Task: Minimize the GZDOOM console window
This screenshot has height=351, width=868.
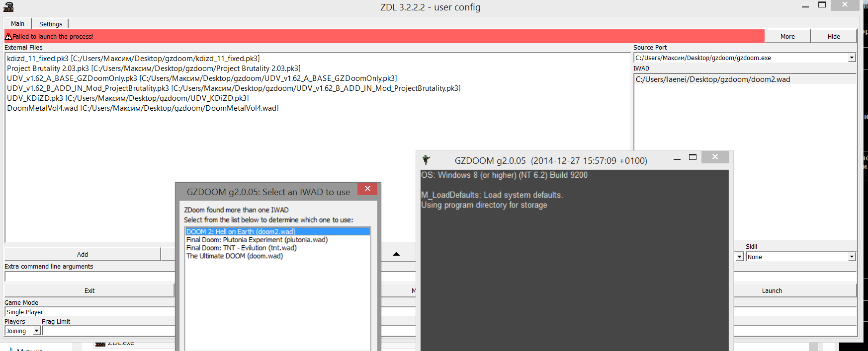Action: pos(677,158)
